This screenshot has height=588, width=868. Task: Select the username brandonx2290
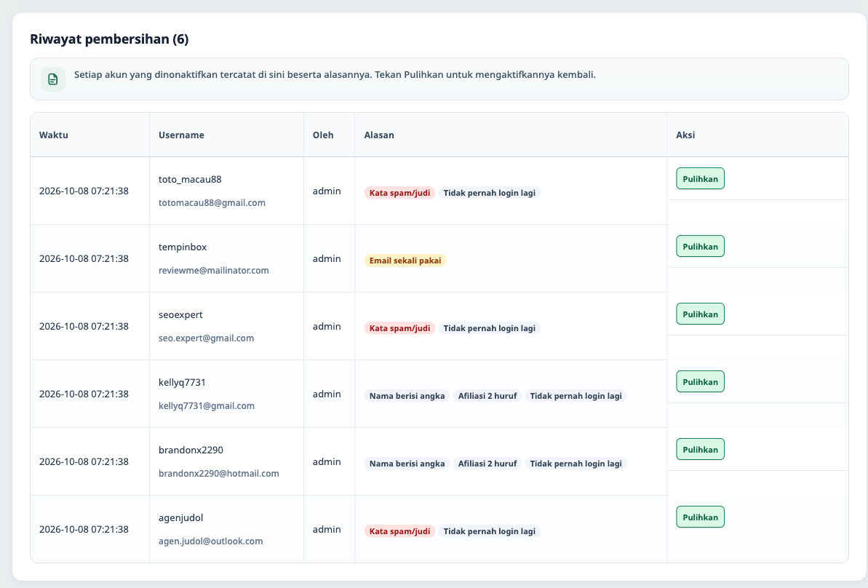(191, 450)
